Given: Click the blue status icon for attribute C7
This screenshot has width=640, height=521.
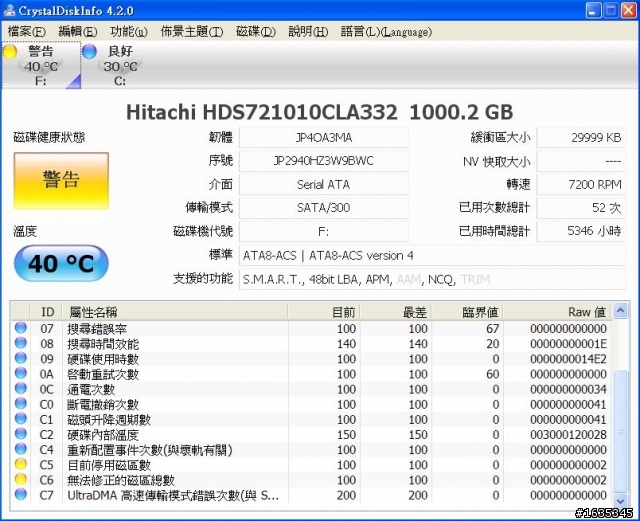Looking at the screenshot, I should click(x=20, y=494).
